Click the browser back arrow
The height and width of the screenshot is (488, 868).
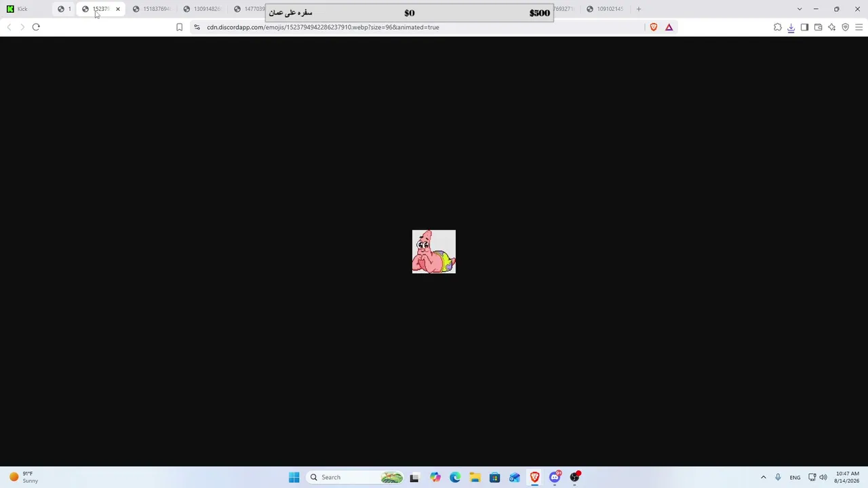pos(9,27)
